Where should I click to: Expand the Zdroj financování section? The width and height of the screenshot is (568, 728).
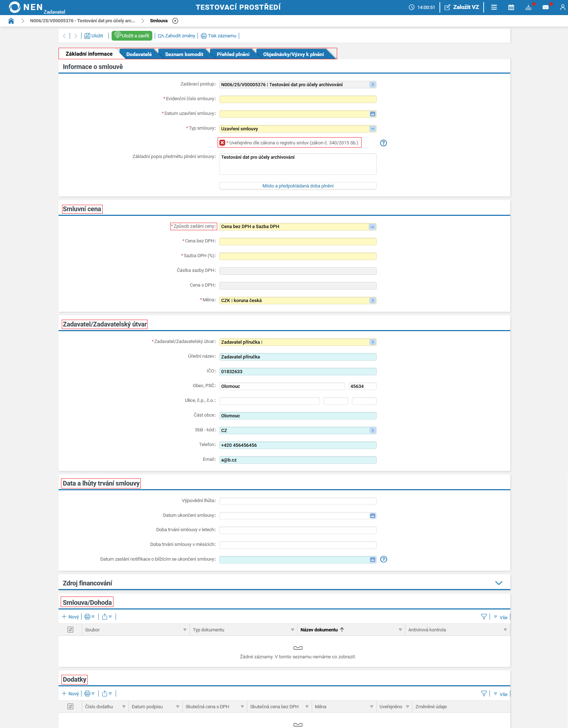click(499, 583)
